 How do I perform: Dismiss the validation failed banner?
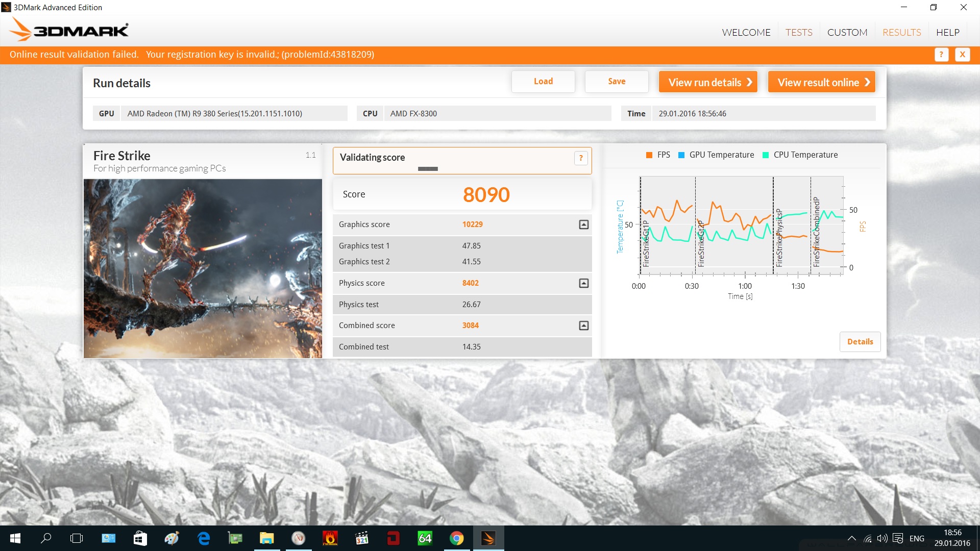962,55
